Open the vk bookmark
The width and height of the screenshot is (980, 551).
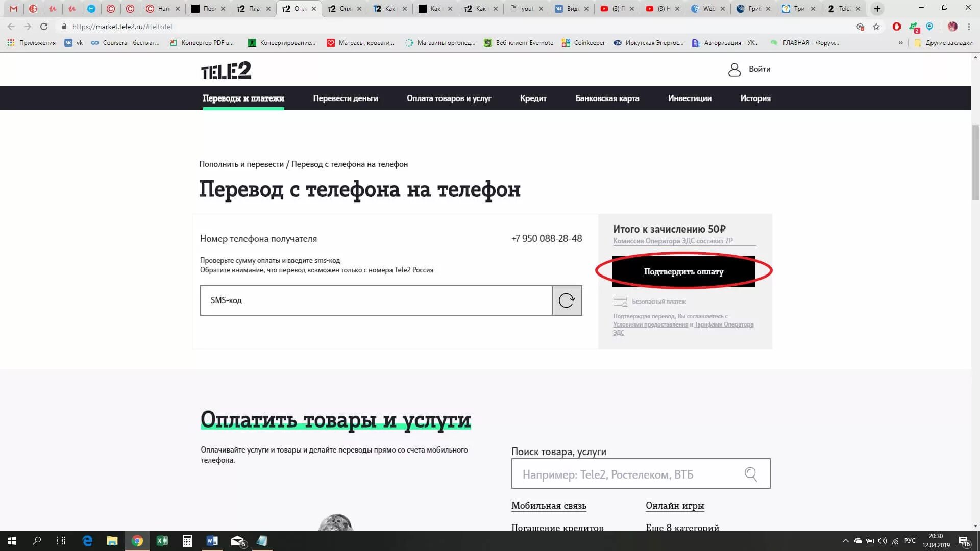pos(73,43)
